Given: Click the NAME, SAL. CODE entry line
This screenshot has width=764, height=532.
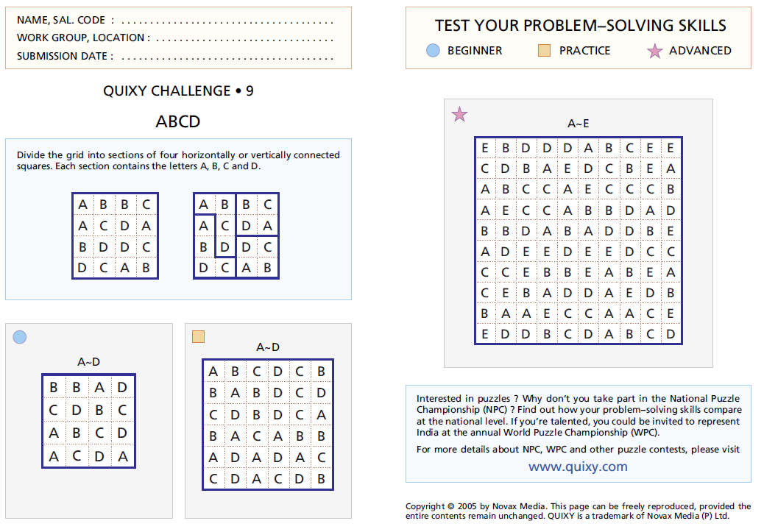Looking at the screenshot, I should 227,21.
